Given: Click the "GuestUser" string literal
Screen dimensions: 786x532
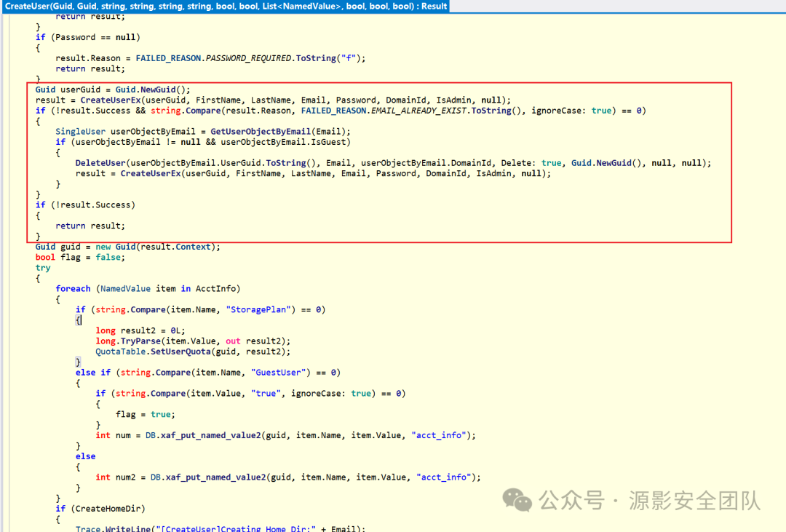Looking at the screenshot, I should pyautogui.click(x=278, y=373).
